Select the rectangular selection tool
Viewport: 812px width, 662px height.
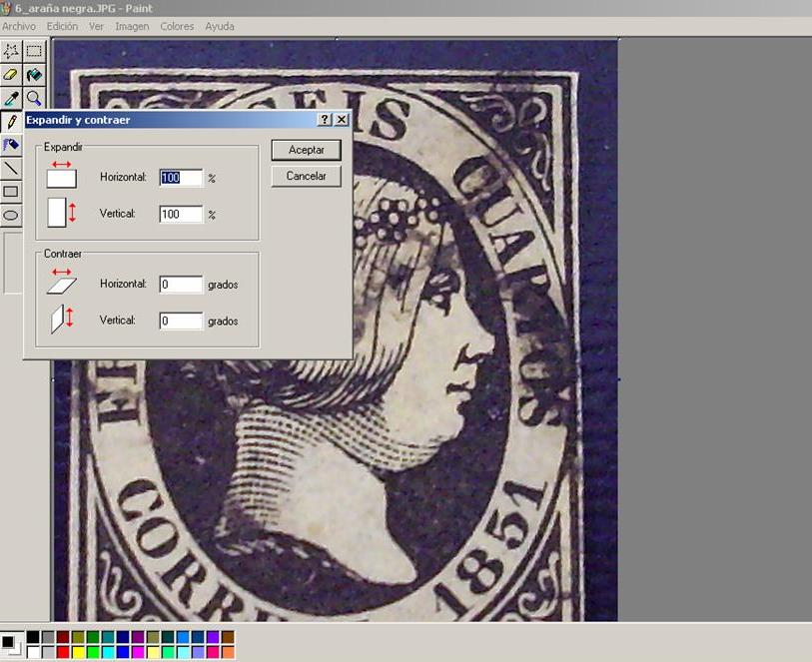35,51
